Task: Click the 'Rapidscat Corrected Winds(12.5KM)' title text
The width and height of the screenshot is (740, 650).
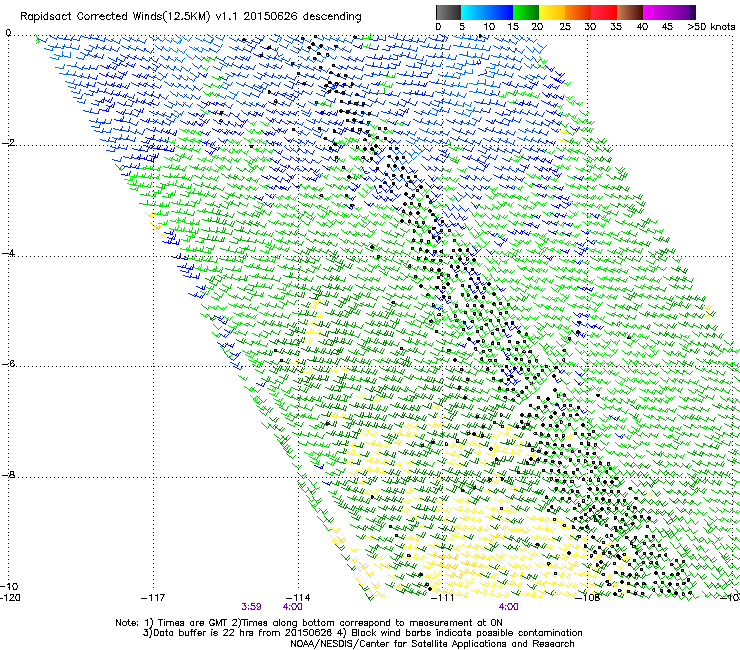Action: point(115,17)
